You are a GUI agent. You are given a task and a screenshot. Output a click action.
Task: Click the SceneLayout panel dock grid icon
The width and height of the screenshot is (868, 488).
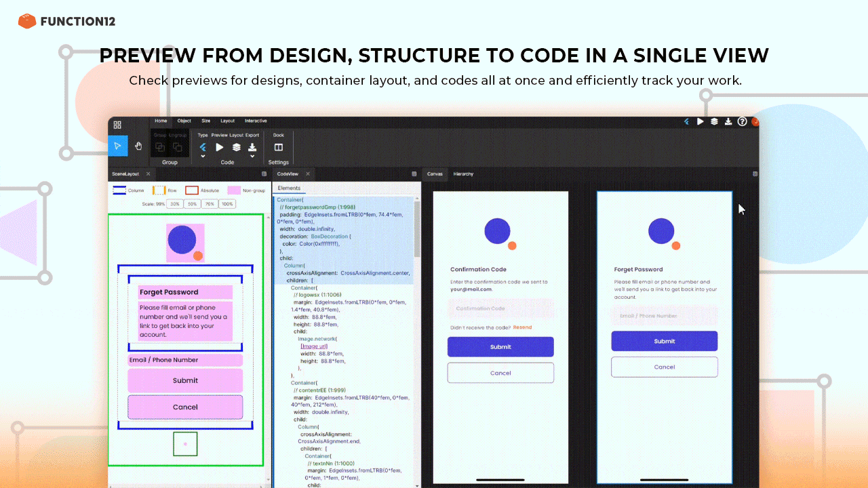click(x=264, y=174)
